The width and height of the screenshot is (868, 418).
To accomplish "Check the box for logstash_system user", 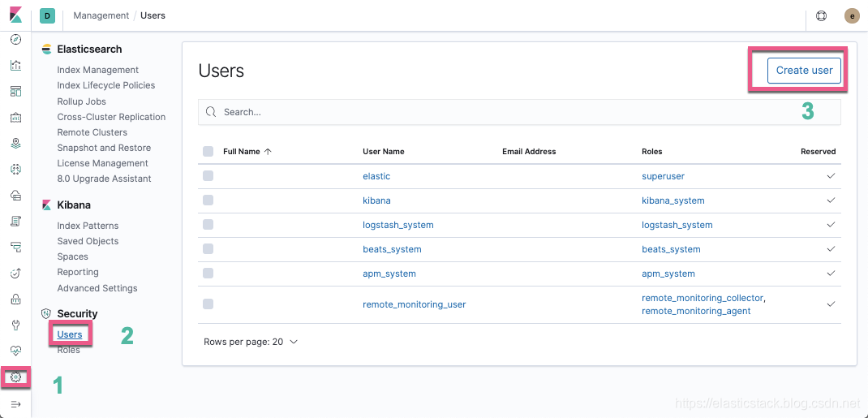I will 208,225.
